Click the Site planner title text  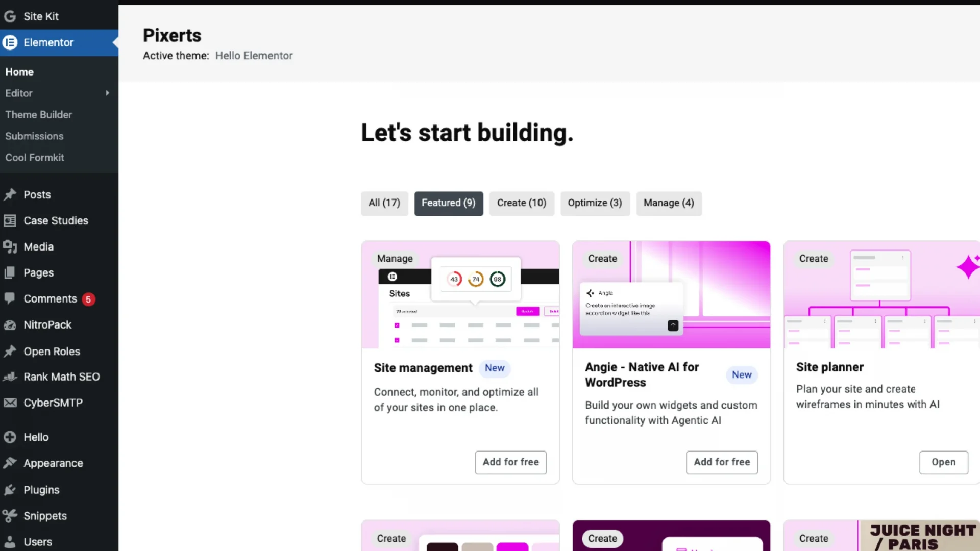click(x=830, y=367)
